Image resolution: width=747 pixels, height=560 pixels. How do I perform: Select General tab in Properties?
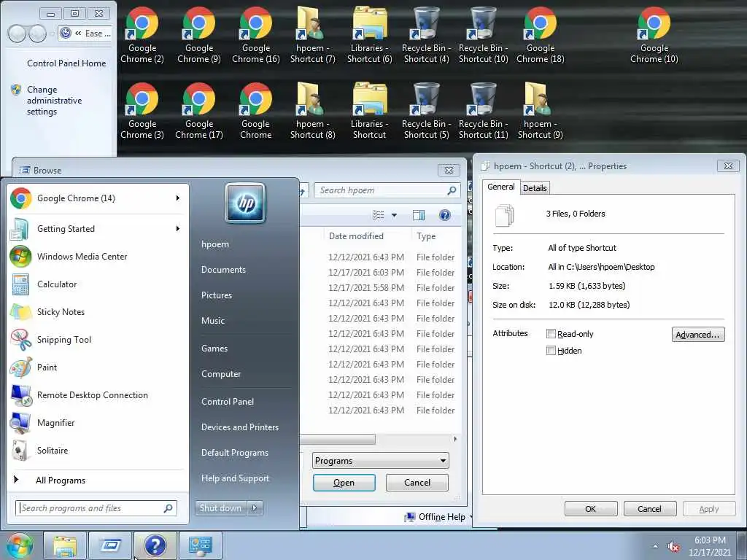click(x=500, y=187)
